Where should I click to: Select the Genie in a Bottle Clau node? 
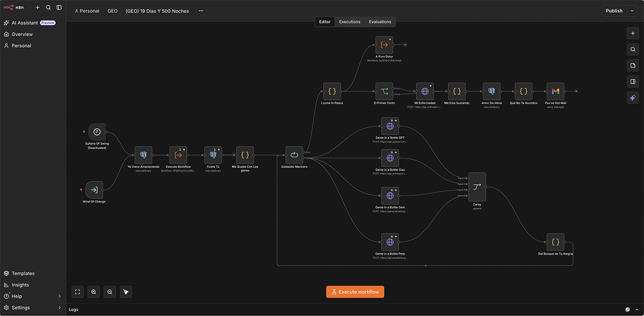click(390, 158)
